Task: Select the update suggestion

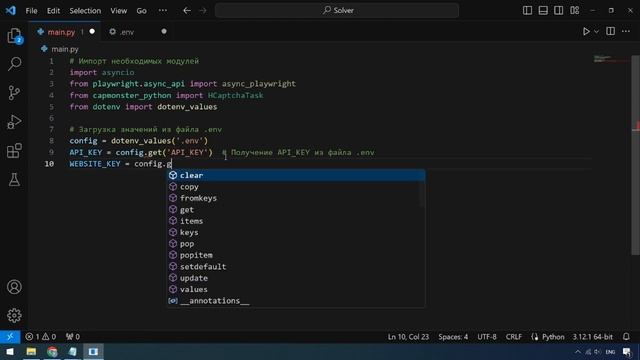Action: 296,278
